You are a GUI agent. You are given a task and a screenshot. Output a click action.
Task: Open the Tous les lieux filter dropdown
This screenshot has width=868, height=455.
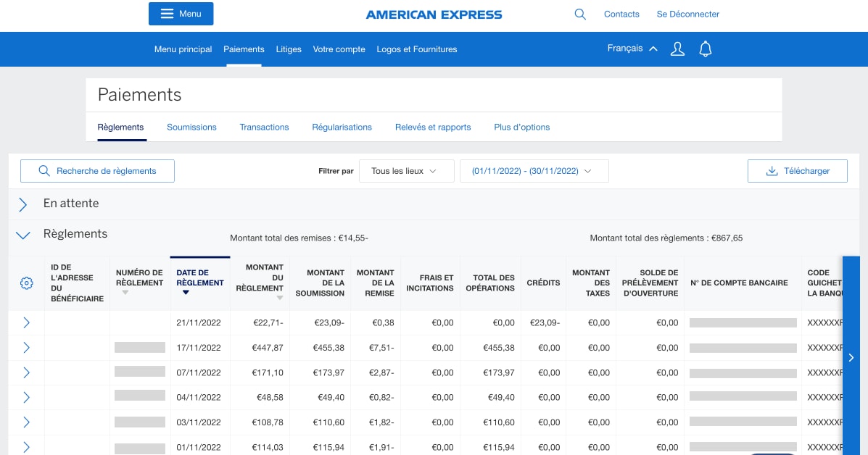(406, 171)
